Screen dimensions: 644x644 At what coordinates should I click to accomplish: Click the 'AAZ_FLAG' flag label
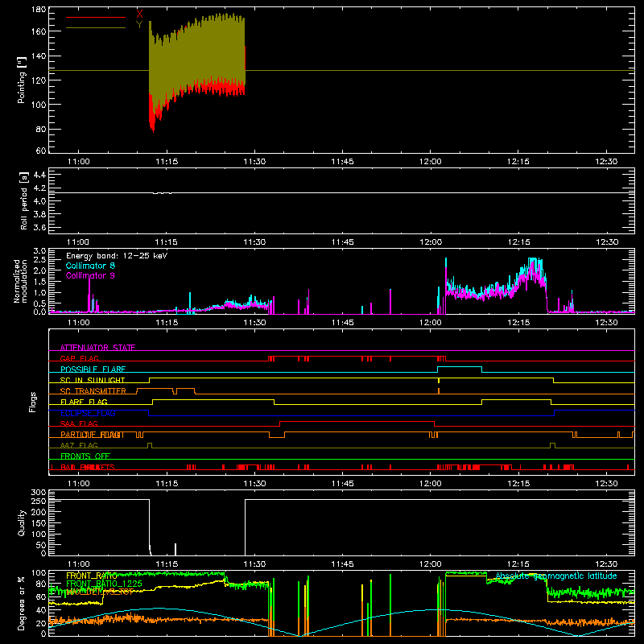pos(79,445)
